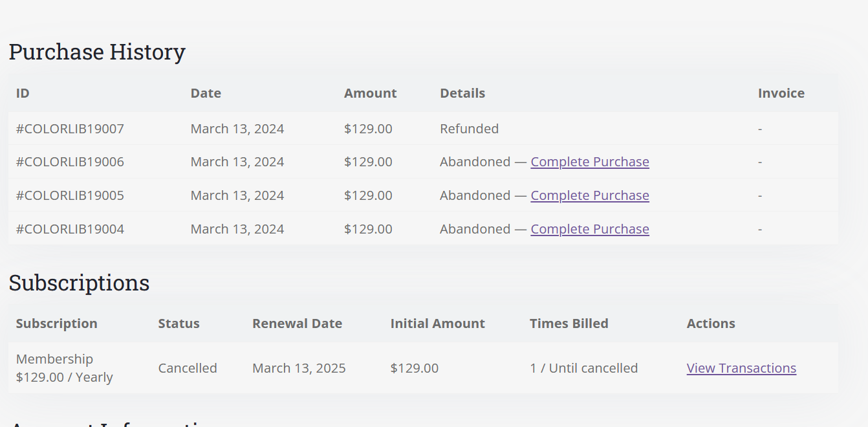Click the Cancelled subscription status
This screenshot has height=427, width=868.
pos(188,368)
